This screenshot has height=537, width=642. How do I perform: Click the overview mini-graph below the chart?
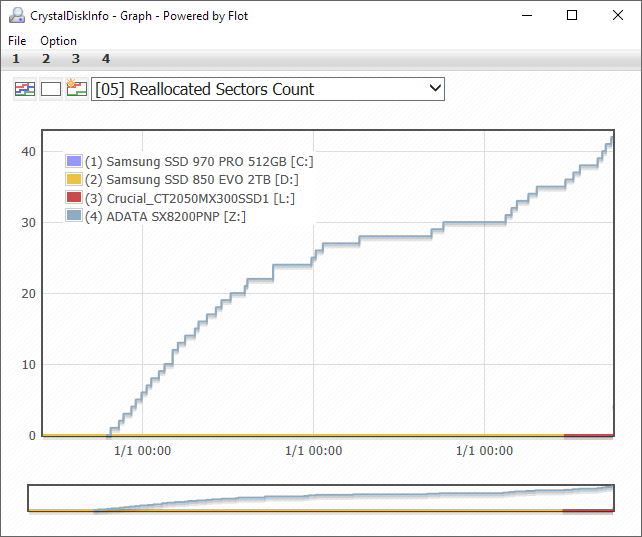click(320, 498)
